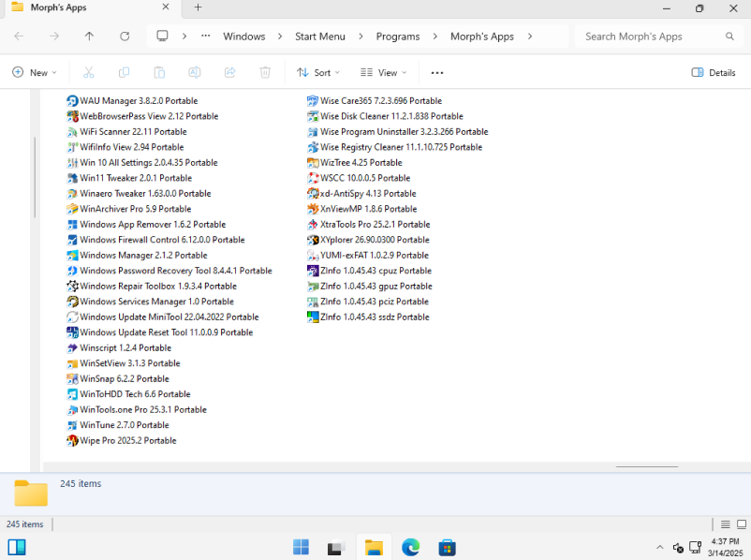Click the WSCC 10.0.0.5 Portable icon
The image size is (751, 560).
coord(313,178)
